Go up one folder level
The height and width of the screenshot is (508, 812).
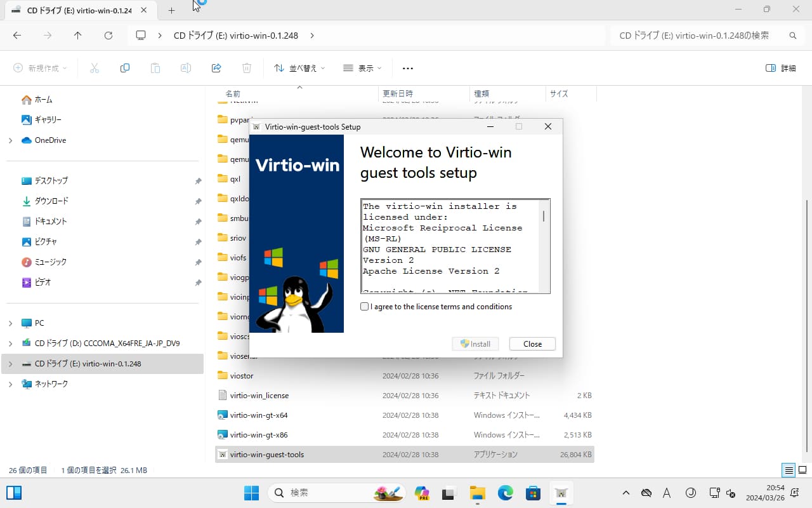point(77,36)
